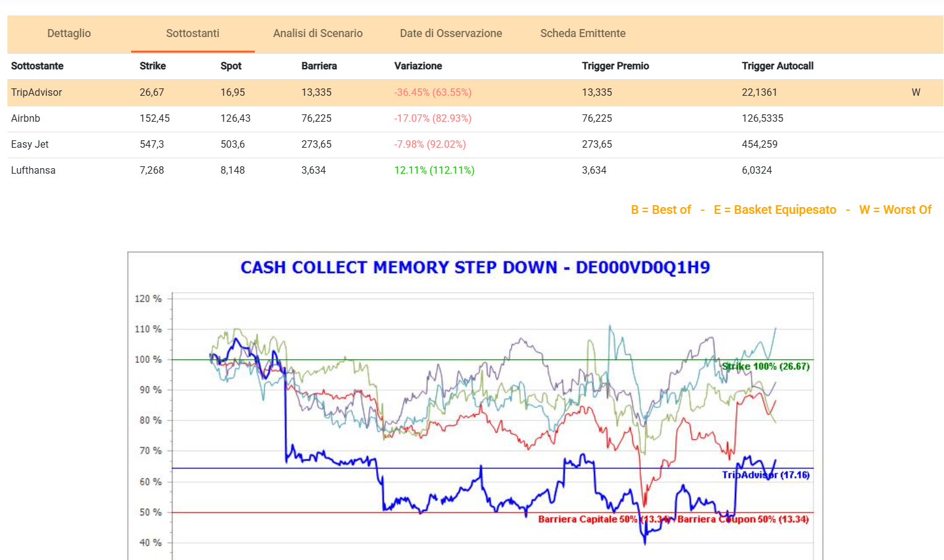
Task: Select the Easy Jet underlying name
Action: (x=30, y=145)
